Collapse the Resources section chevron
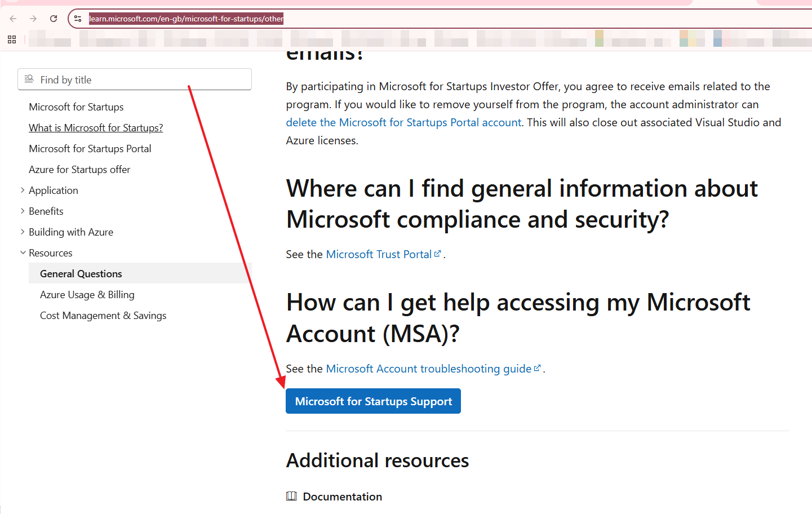Image resolution: width=812 pixels, height=514 pixels. pos(23,252)
